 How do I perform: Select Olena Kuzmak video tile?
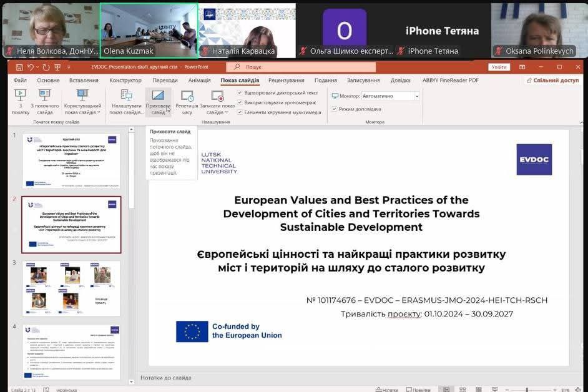click(x=149, y=31)
